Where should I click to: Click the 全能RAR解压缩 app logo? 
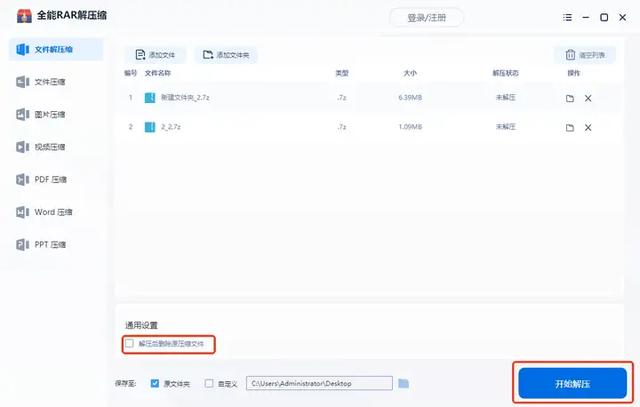click(24, 16)
